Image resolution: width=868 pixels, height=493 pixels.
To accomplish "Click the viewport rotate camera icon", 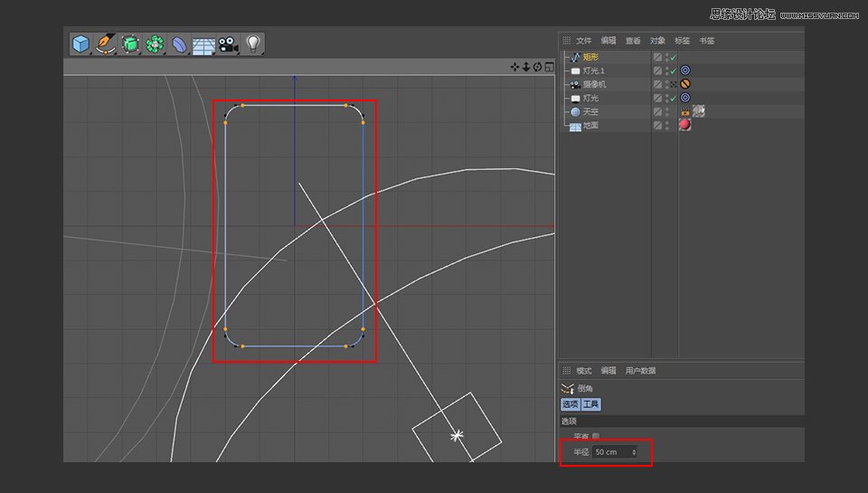I will [x=537, y=67].
